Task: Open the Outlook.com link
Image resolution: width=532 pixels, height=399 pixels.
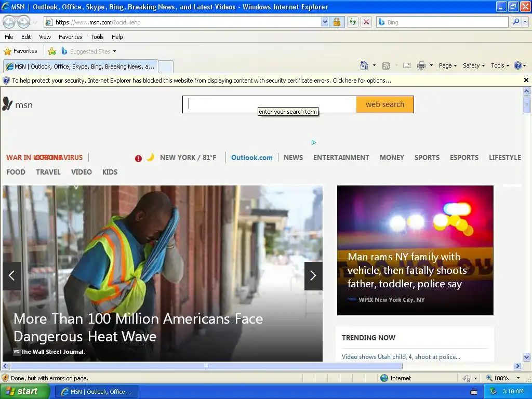Action: (x=252, y=157)
